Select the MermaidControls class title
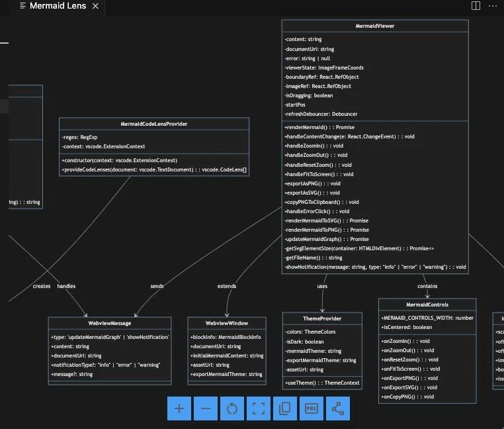Viewport: 504px width, 429px height. tap(427, 305)
